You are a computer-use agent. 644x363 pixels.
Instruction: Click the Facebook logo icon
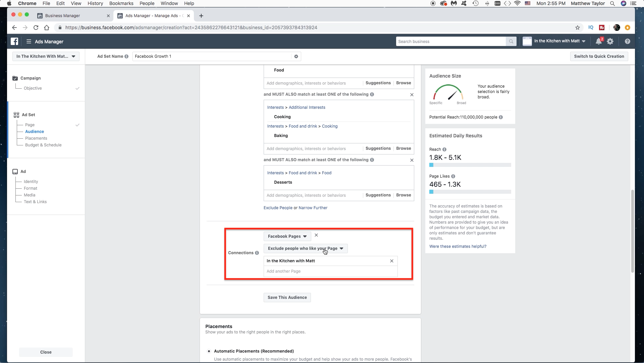tap(14, 41)
